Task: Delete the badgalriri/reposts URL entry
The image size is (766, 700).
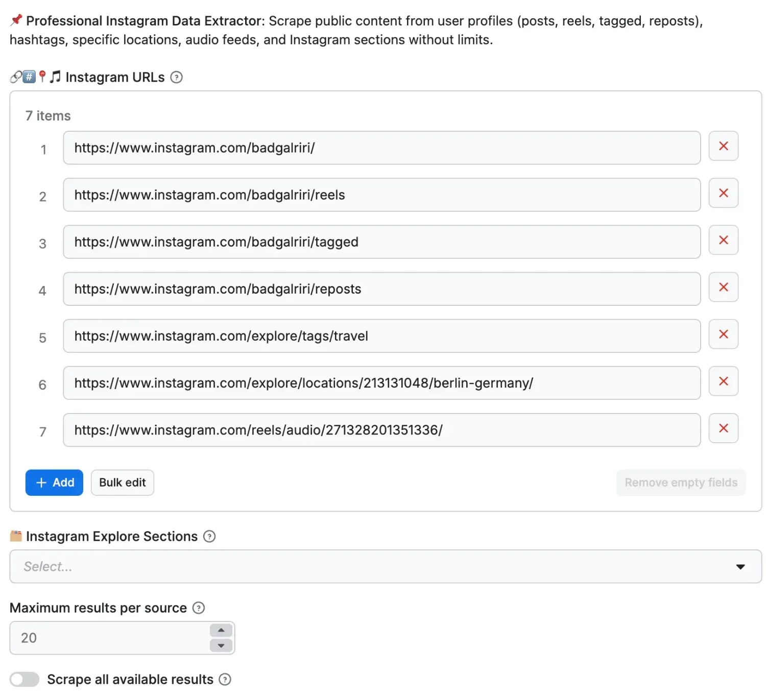Action: coord(723,287)
